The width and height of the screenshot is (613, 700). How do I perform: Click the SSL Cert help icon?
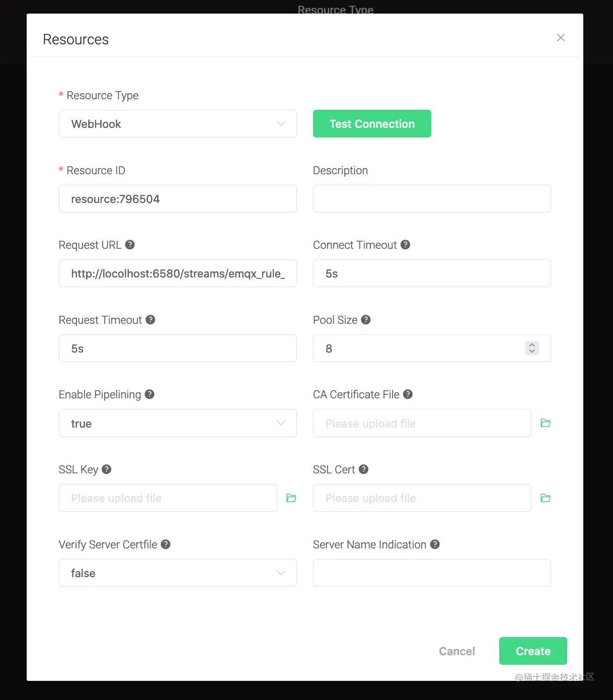tap(364, 469)
